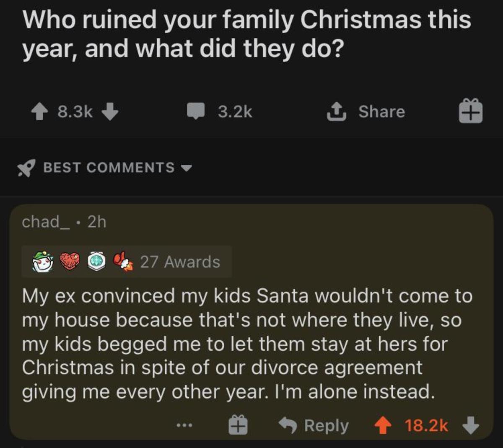
Task: Open the post title text
Action: [246, 34]
